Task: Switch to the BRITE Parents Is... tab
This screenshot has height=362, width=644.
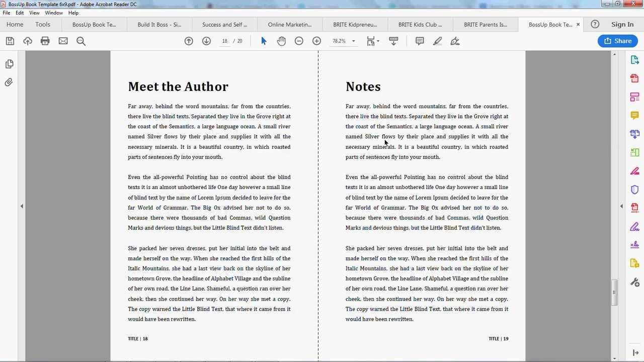Action: click(486, 24)
